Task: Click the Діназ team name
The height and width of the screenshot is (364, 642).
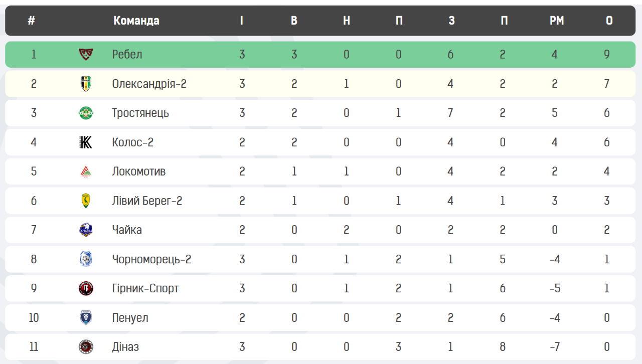Action: (125, 347)
